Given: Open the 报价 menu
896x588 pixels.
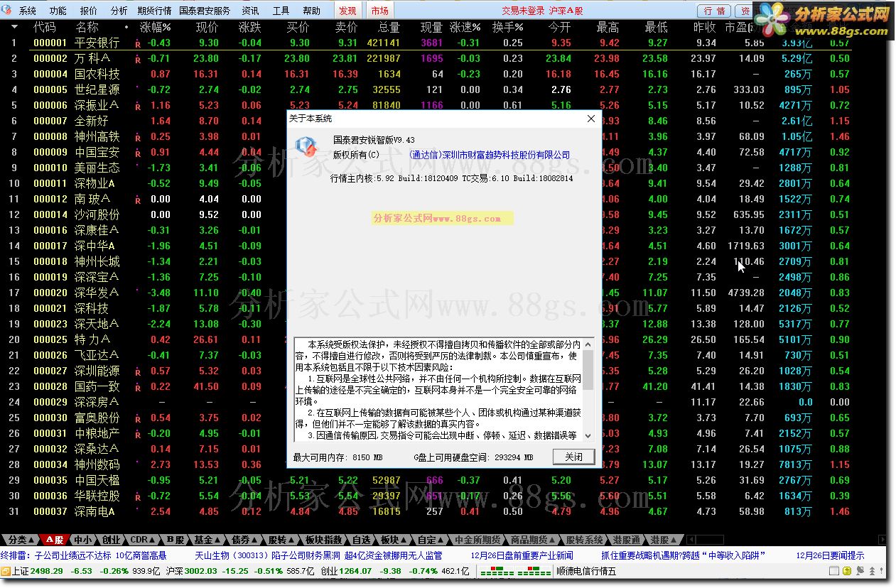Looking at the screenshot, I should tap(89, 11).
